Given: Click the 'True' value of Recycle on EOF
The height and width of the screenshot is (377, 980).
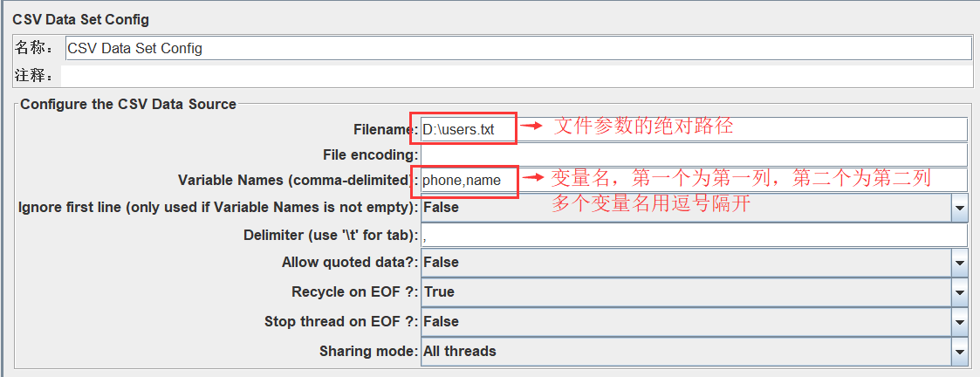Looking at the screenshot, I should [439, 292].
